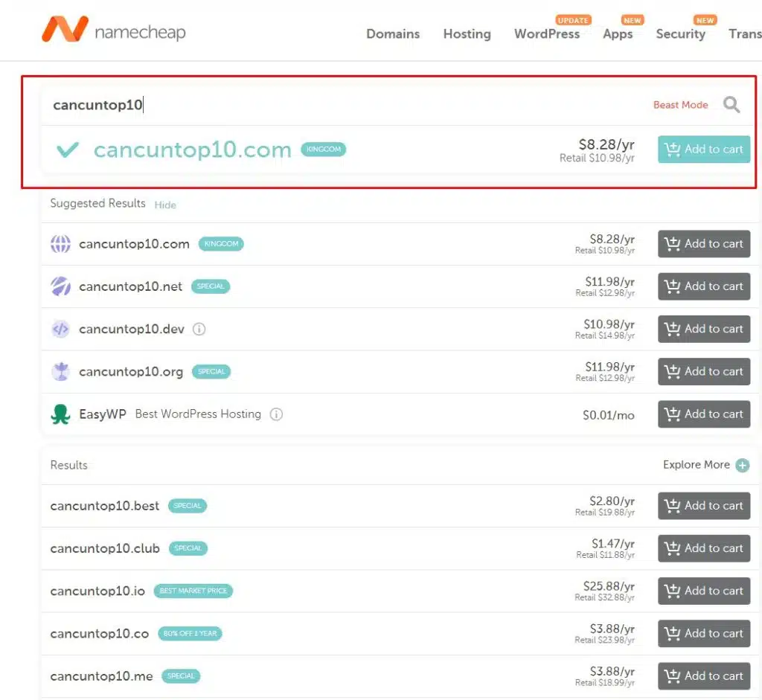Click the SPECIAL badge on cancuntop10.best
The image size is (762, 700).
(x=188, y=506)
